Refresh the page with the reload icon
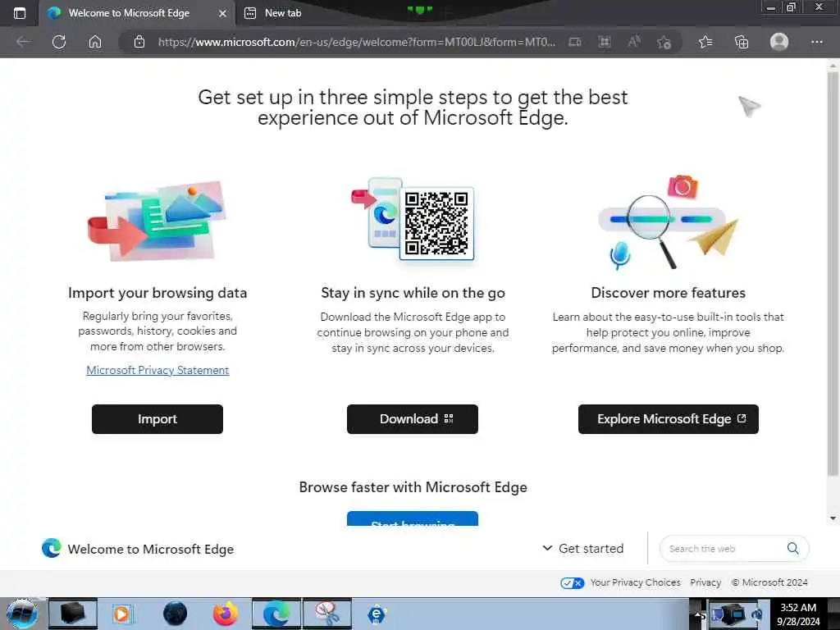Viewport: 840px width, 630px height. [59, 42]
